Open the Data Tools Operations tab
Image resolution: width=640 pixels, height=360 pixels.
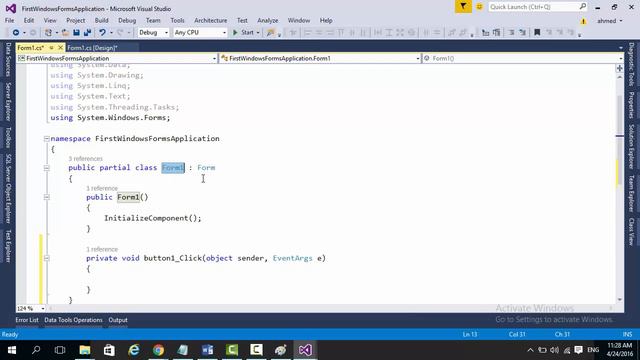tap(73, 320)
